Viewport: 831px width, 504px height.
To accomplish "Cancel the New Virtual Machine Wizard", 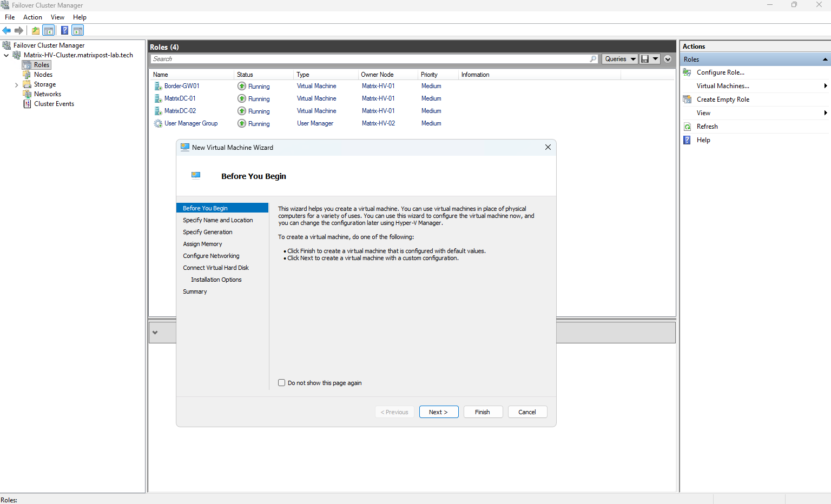I will click(527, 412).
